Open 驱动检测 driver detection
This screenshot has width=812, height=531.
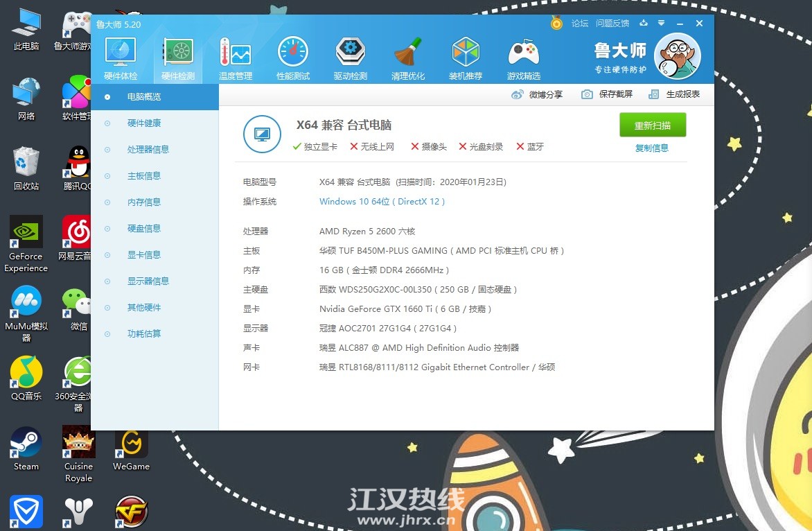tap(351, 58)
